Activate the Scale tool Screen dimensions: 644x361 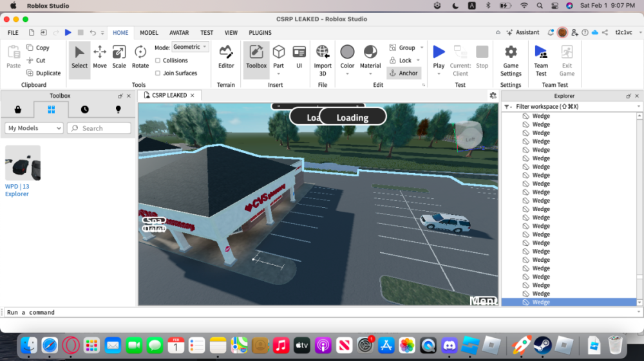119,57
